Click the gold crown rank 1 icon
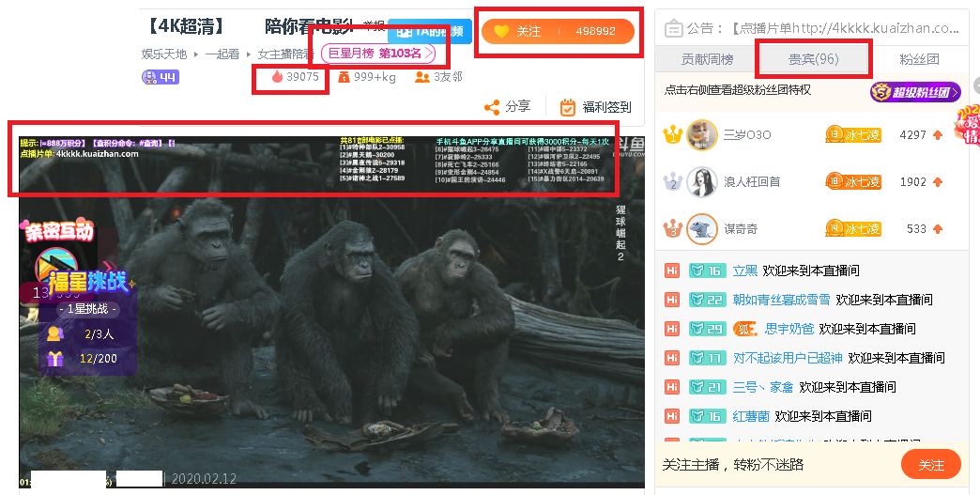 (x=672, y=134)
